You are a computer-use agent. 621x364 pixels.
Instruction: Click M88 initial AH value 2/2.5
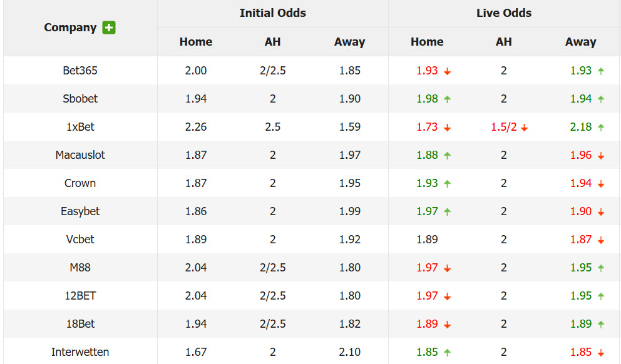coord(272,268)
